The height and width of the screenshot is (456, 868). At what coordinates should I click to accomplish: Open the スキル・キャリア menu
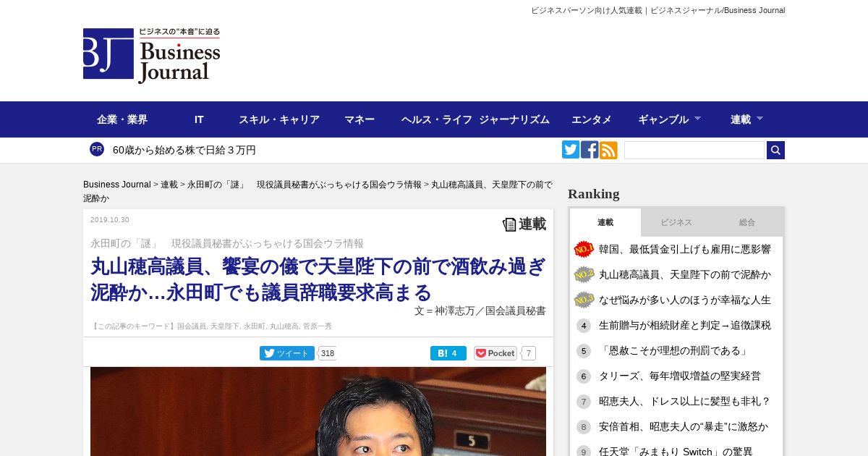click(279, 119)
